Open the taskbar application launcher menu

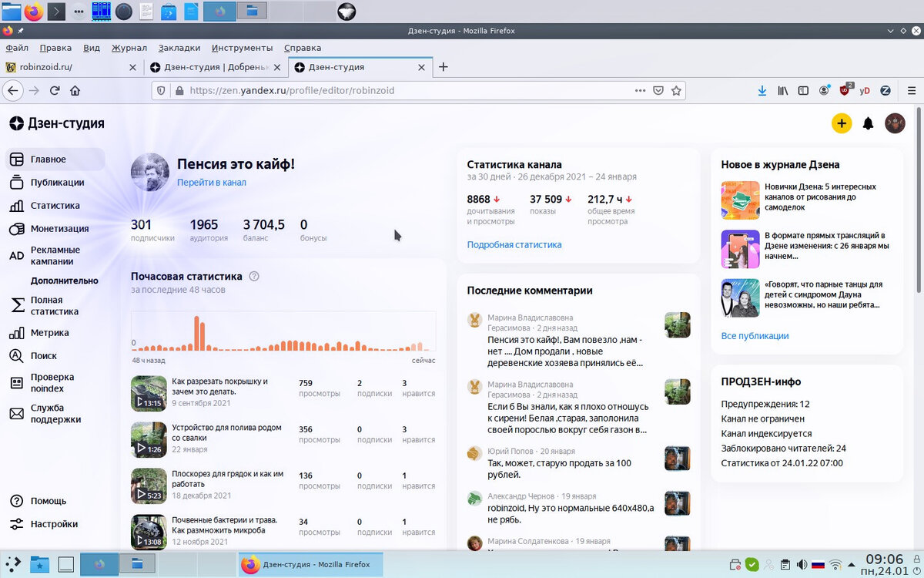tap(12, 564)
